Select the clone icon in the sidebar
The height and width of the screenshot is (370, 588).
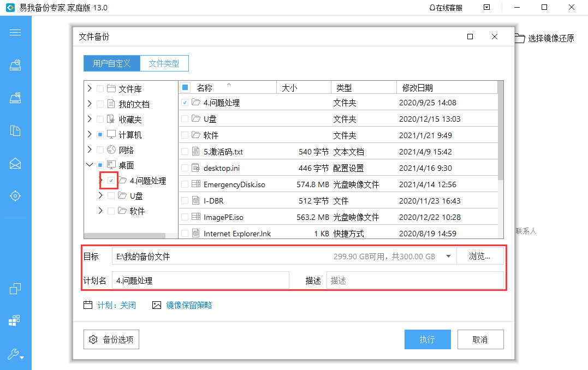coord(15,288)
